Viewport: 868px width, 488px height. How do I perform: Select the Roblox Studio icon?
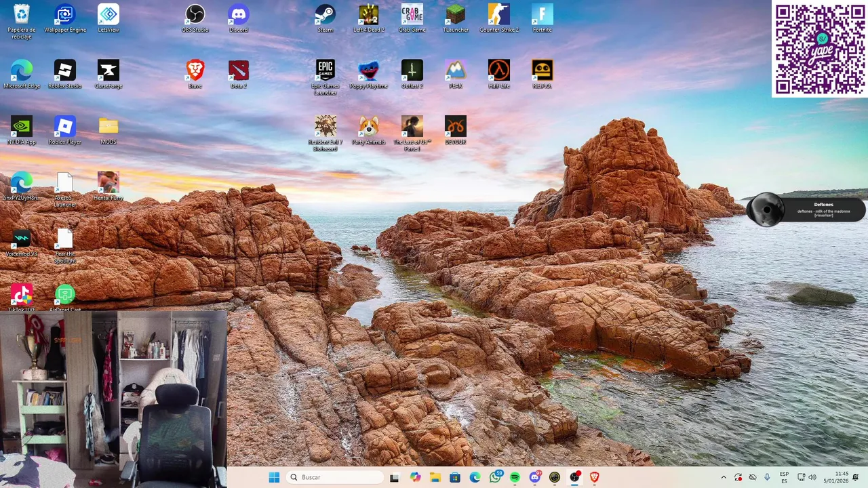pyautogui.click(x=65, y=75)
